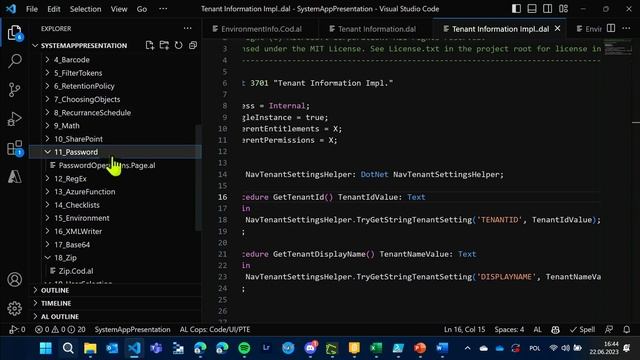The width and height of the screenshot is (640, 360).
Task: Open the Accounts menu icon
Action: tap(15, 280)
